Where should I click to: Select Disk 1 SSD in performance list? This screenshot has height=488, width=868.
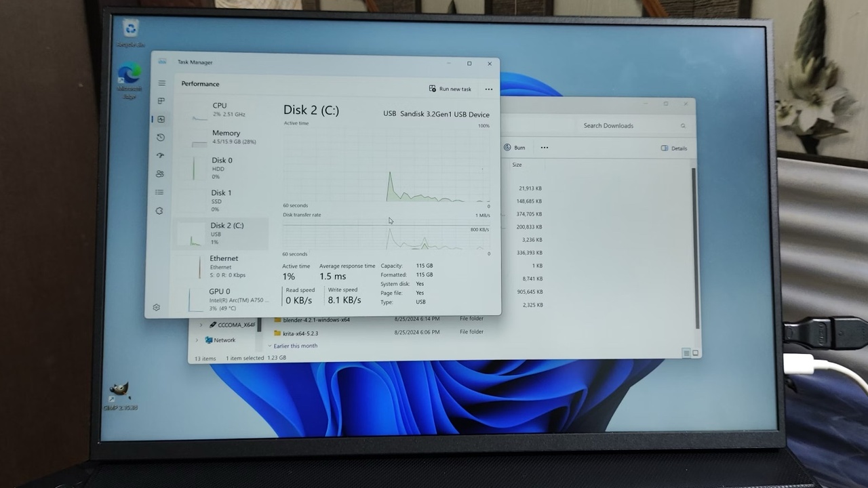click(x=222, y=201)
